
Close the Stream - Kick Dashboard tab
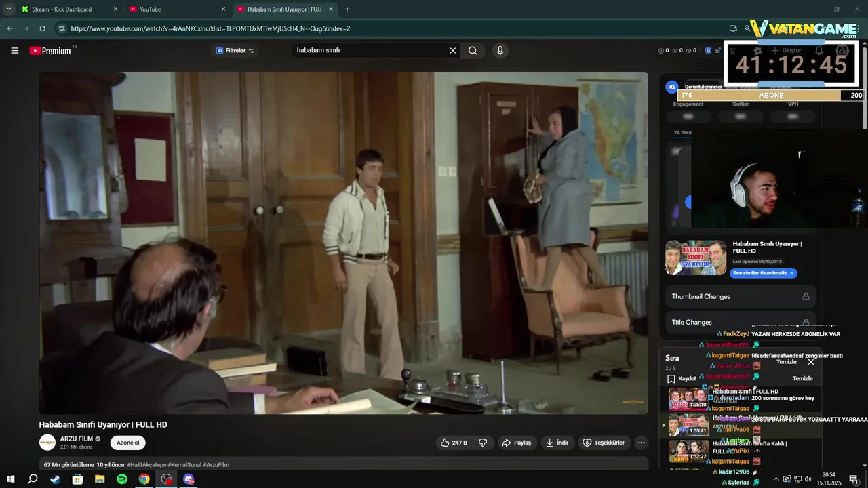click(x=115, y=9)
